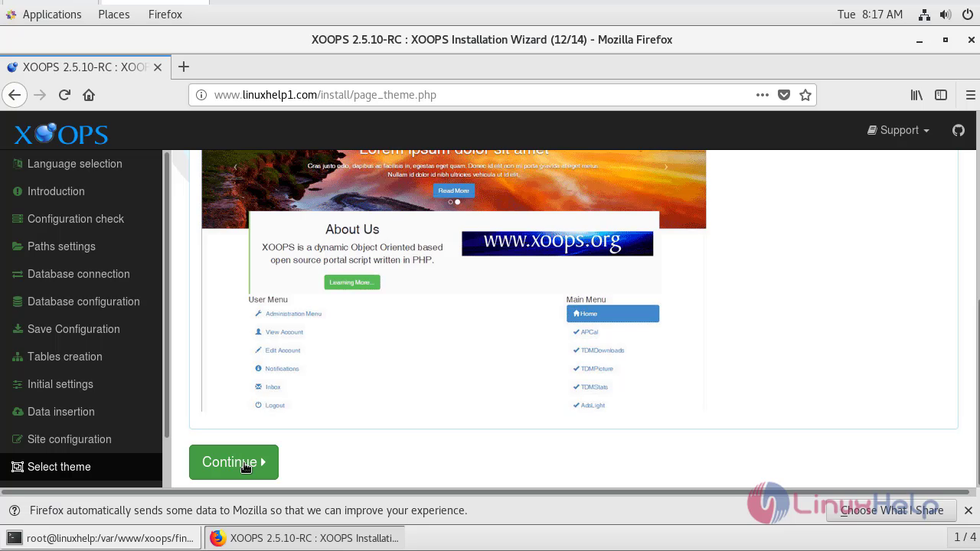The image size is (980, 551).
Task: Open page actions three-dot menu
Action: [x=762, y=95]
